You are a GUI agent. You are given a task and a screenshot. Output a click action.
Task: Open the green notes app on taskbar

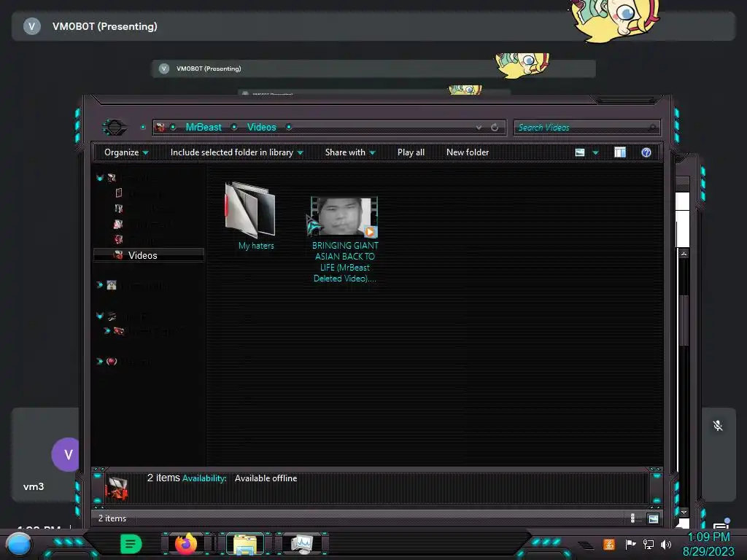pyautogui.click(x=131, y=544)
